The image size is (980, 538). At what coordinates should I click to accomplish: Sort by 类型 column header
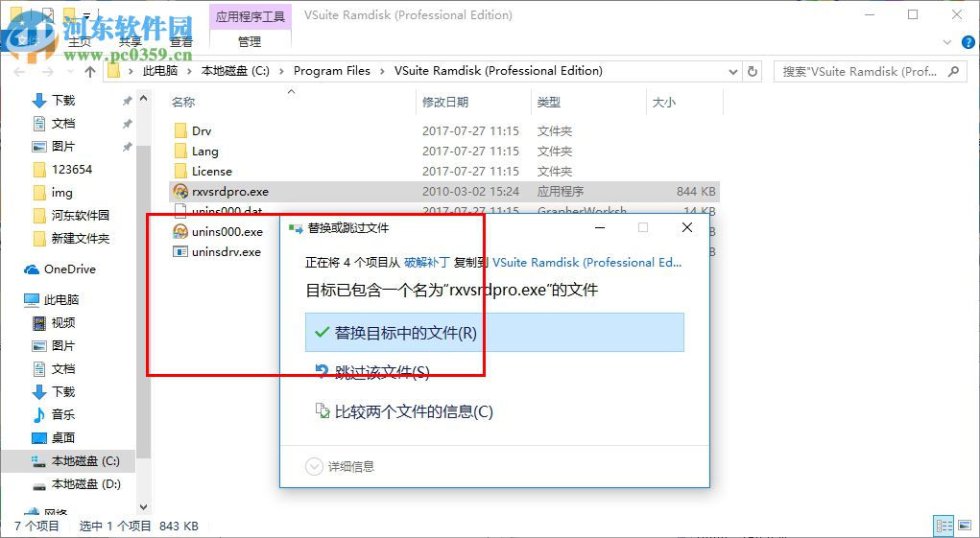tap(549, 102)
